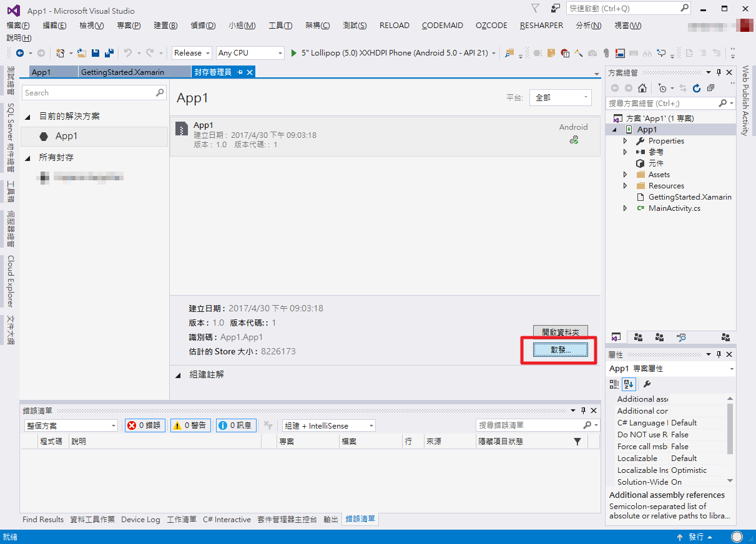
Task: Click Collapse All icon in Solution Explorer
Action: pos(710,88)
